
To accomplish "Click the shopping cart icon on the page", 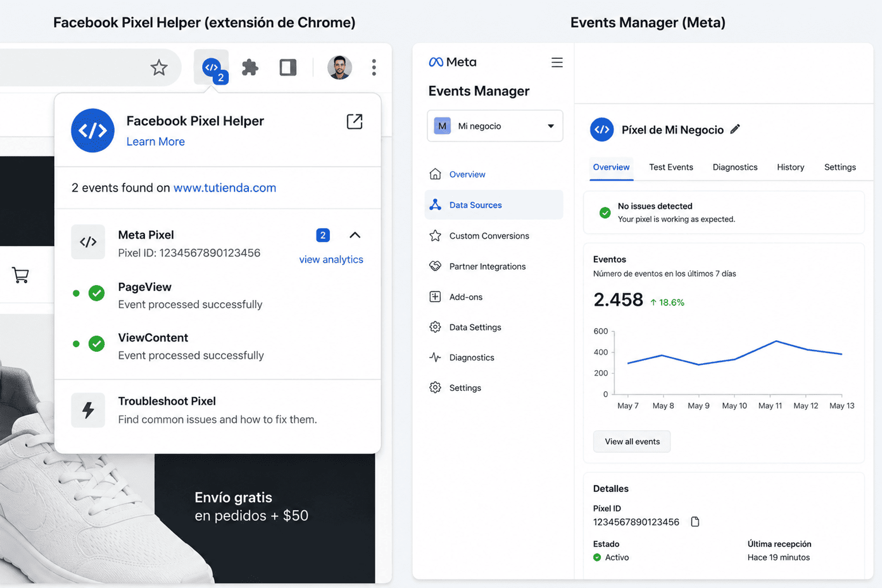I will pyautogui.click(x=20, y=275).
